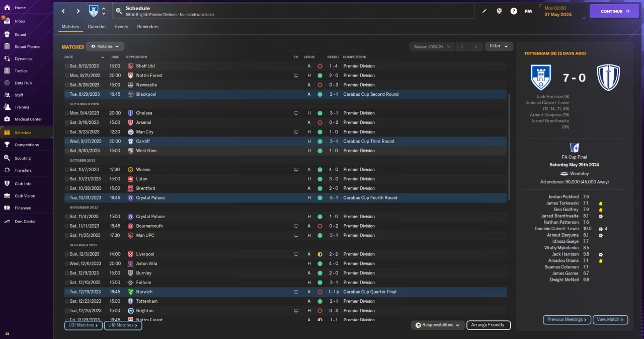Sort by the Opposition column header
This screenshot has height=339, width=644.
136,57
